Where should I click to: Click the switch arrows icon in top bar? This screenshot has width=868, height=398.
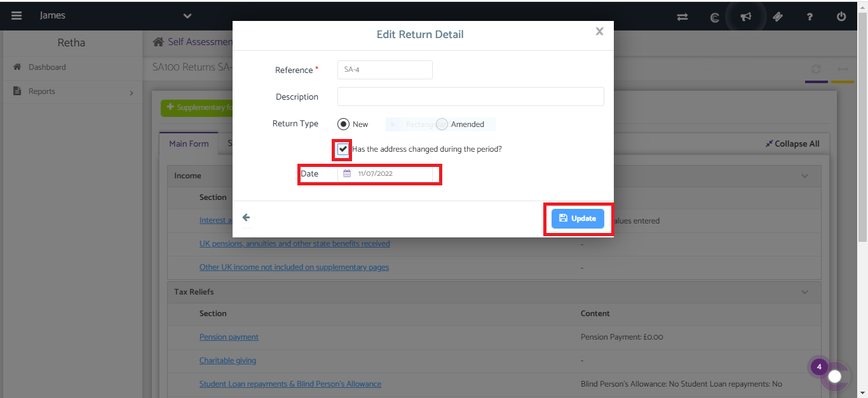(682, 17)
